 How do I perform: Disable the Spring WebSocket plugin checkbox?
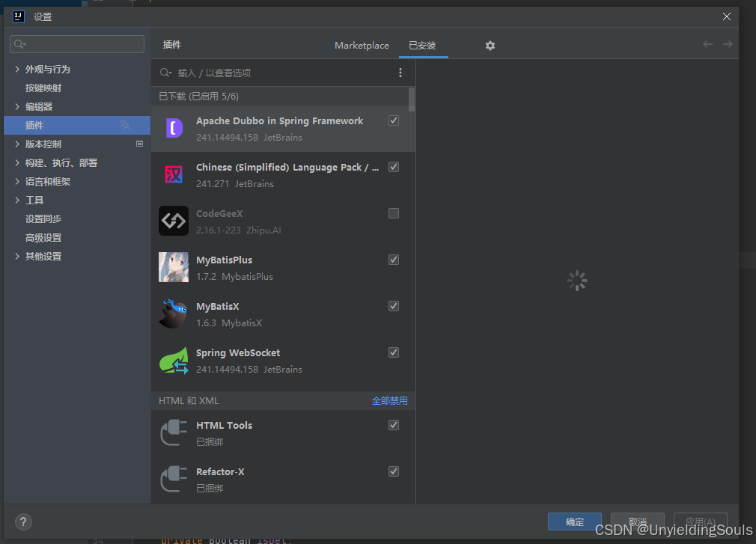pos(394,352)
